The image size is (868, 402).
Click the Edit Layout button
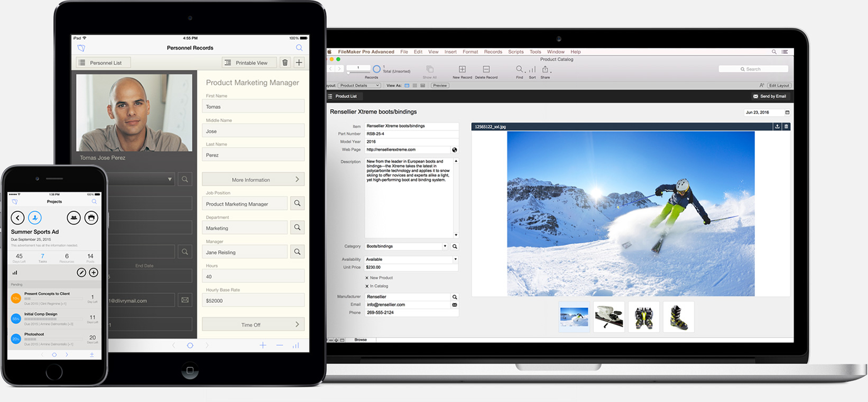point(779,85)
